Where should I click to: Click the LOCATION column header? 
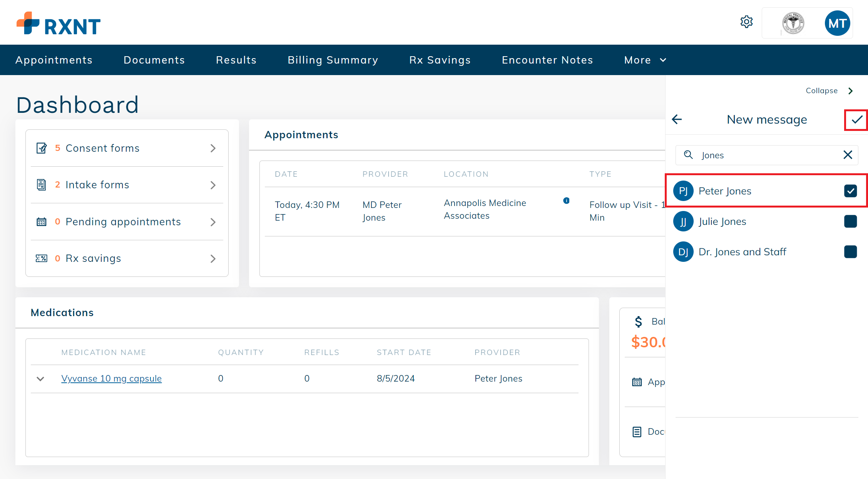(466, 174)
